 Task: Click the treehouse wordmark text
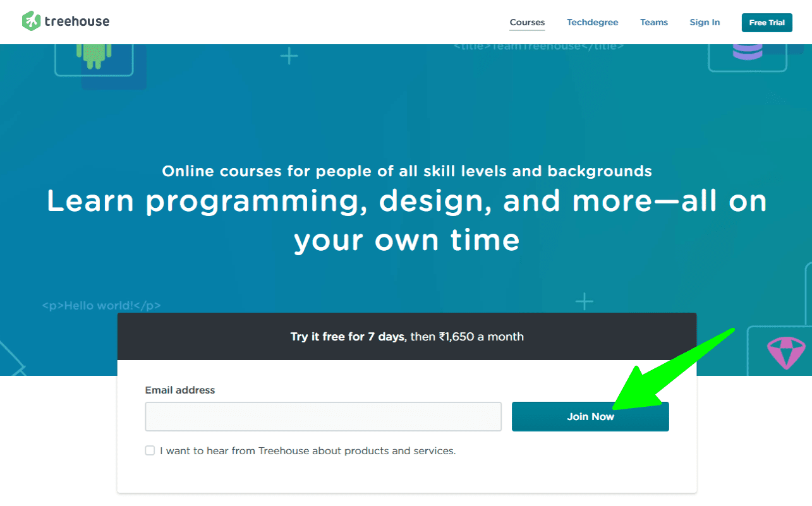point(76,21)
